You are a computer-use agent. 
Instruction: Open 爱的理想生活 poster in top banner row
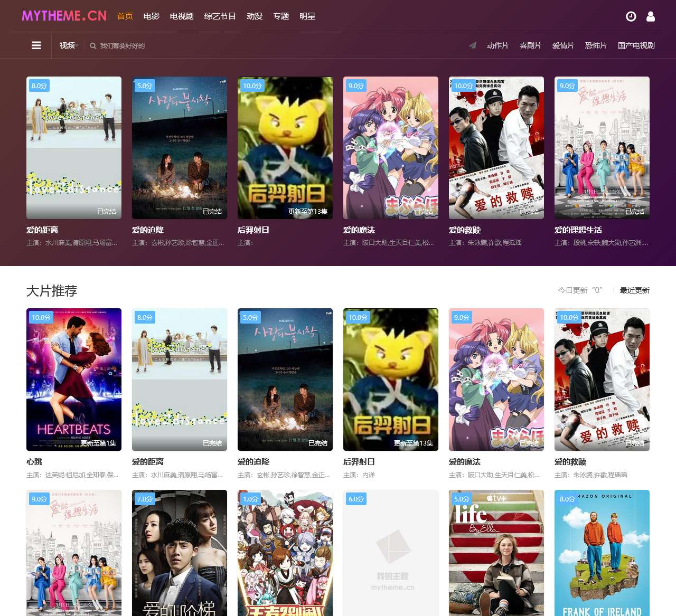602,148
